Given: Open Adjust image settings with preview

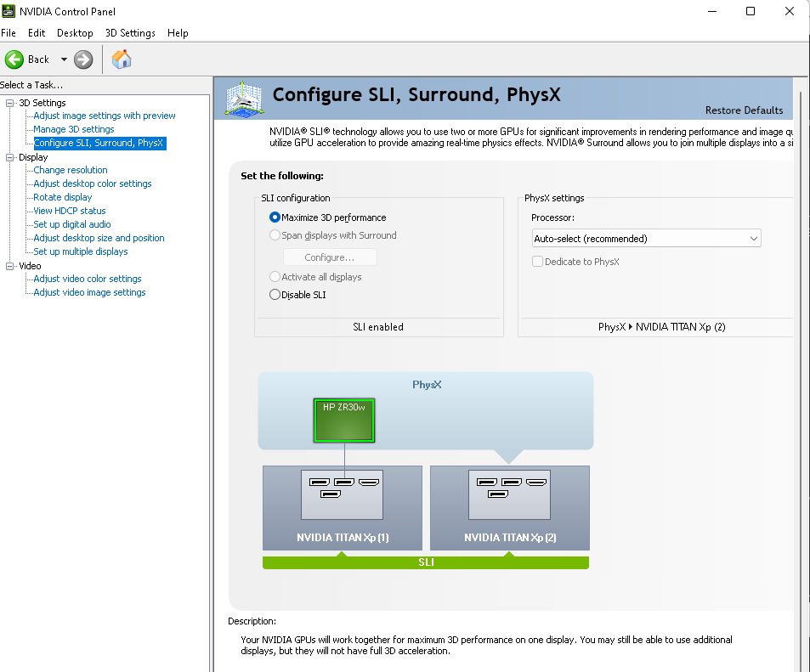Looking at the screenshot, I should tap(105, 116).
